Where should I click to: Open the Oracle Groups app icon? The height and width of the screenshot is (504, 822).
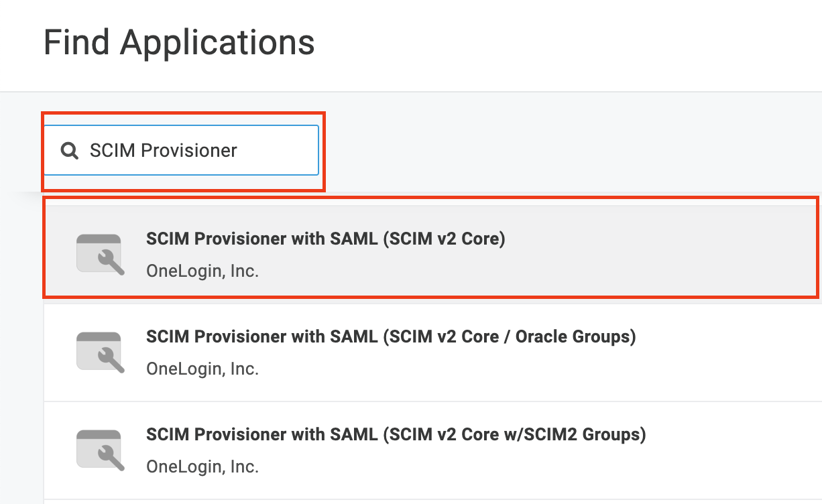100,352
